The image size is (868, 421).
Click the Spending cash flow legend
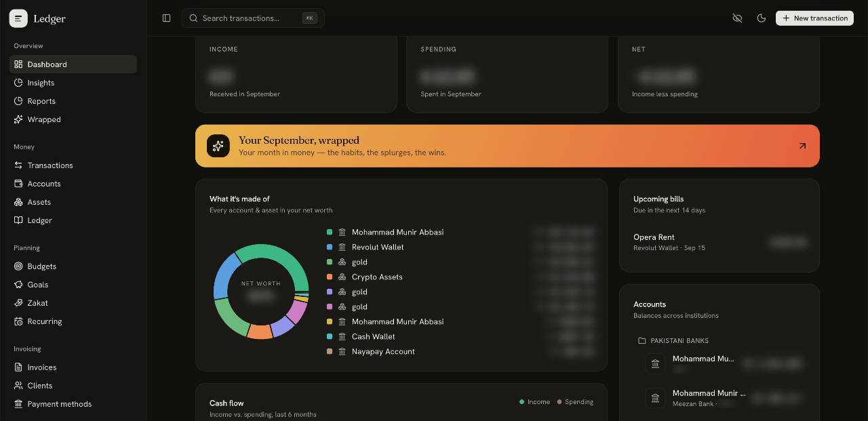[x=575, y=402]
